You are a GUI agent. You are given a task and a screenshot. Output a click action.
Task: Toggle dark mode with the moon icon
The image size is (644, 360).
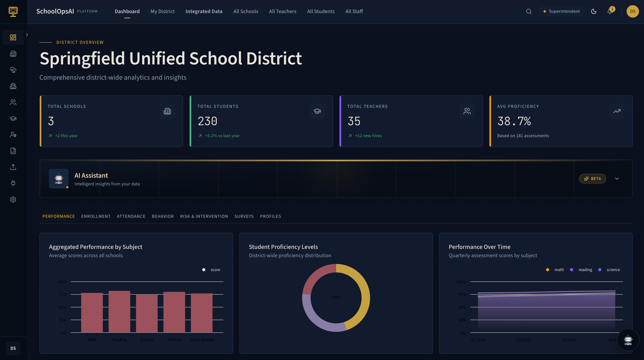point(594,11)
